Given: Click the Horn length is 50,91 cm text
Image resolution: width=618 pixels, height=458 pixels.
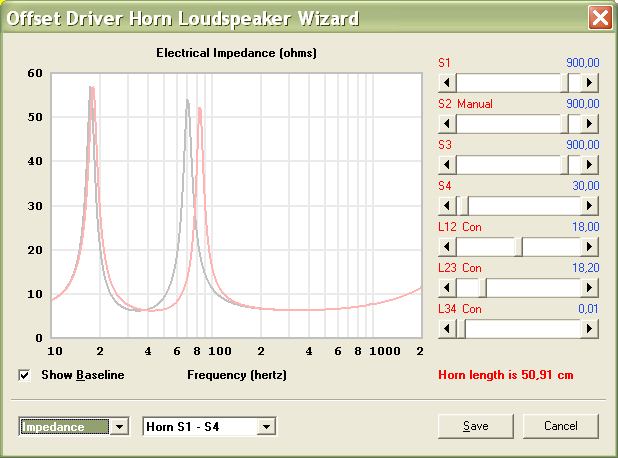Looking at the screenshot, I should [x=506, y=375].
